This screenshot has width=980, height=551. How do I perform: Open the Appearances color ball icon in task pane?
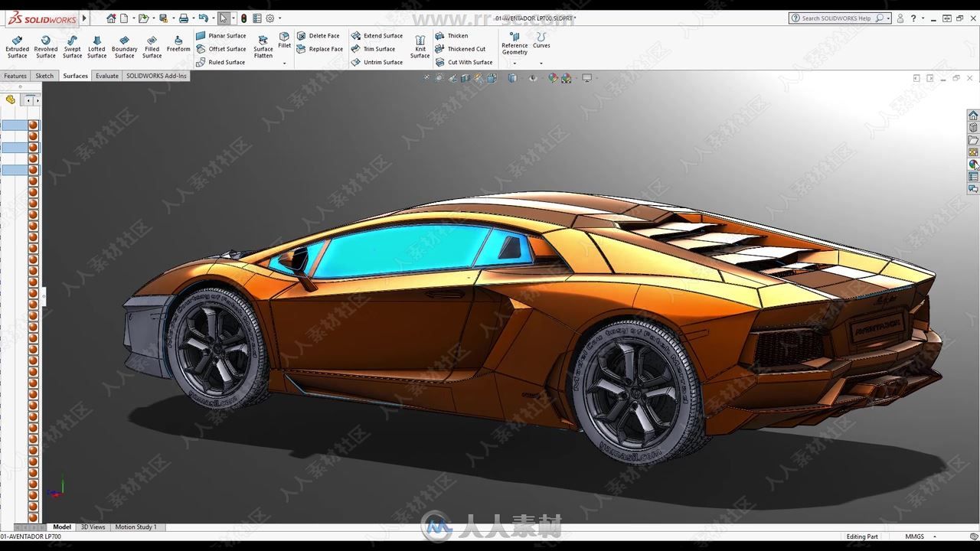[973, 165]
